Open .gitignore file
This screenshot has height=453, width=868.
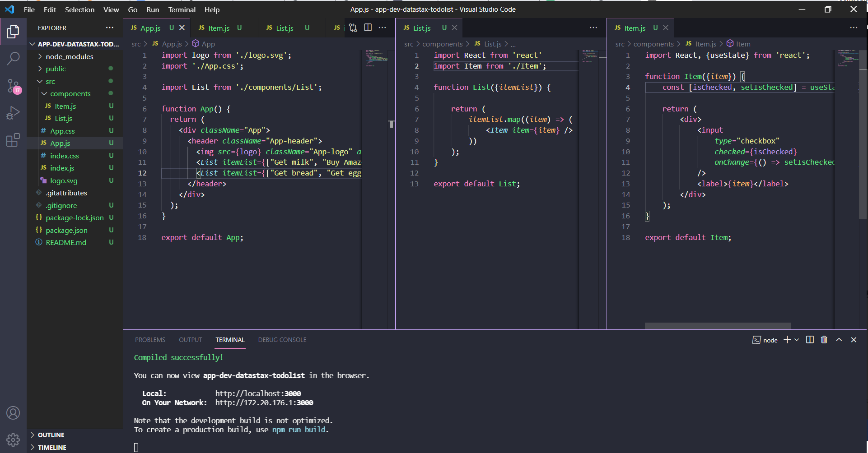(75, 205)
